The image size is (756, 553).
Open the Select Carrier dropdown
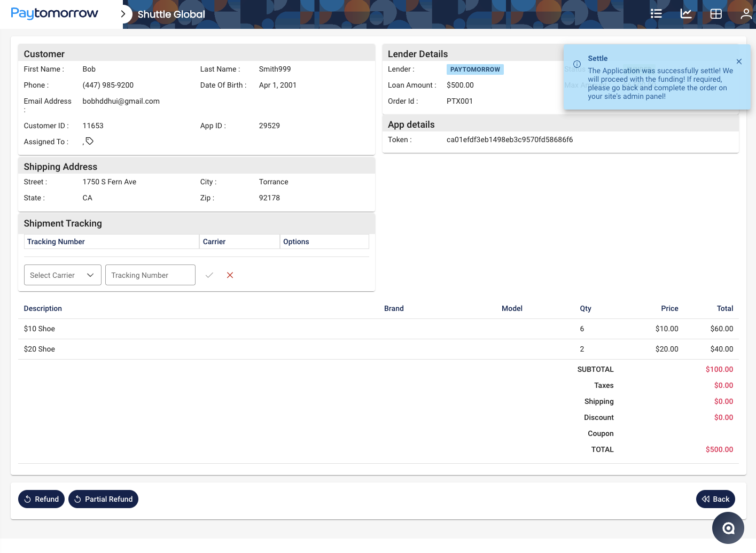coord(63,275)
